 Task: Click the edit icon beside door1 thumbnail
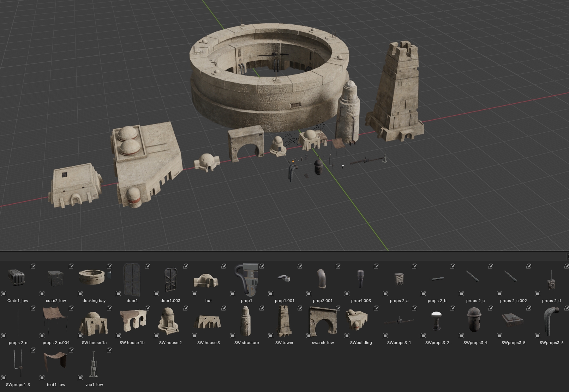coord(148,266)
